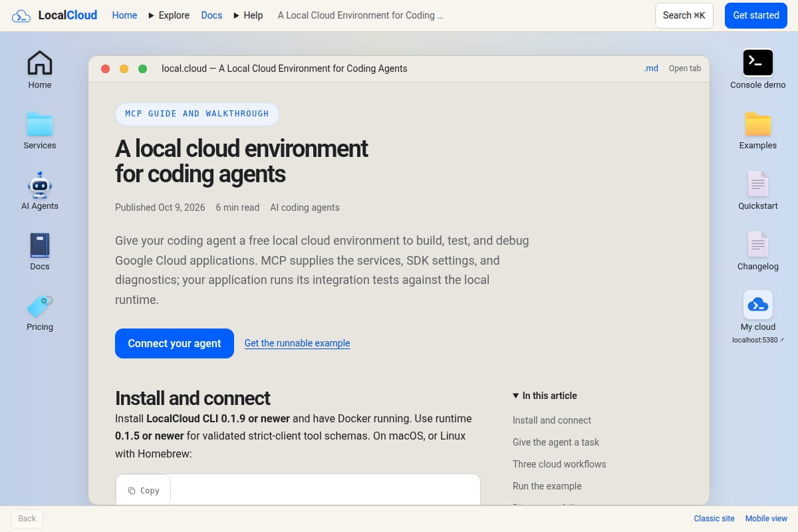Open the Services folder icon
The height and width of the screenshot is (532, 798).
(40, 130)
